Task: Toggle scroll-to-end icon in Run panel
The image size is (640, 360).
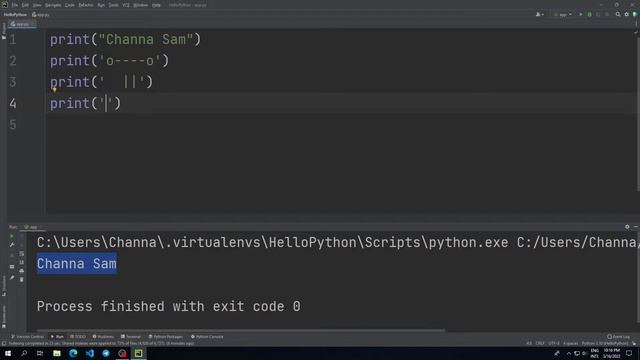Action: 22,262
